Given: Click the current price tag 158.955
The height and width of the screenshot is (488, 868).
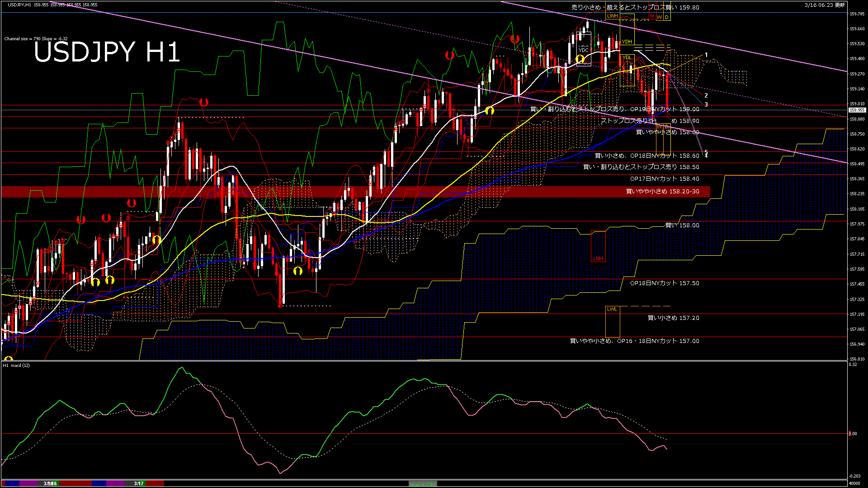Looking at the screenshot, I should [857, 110].
